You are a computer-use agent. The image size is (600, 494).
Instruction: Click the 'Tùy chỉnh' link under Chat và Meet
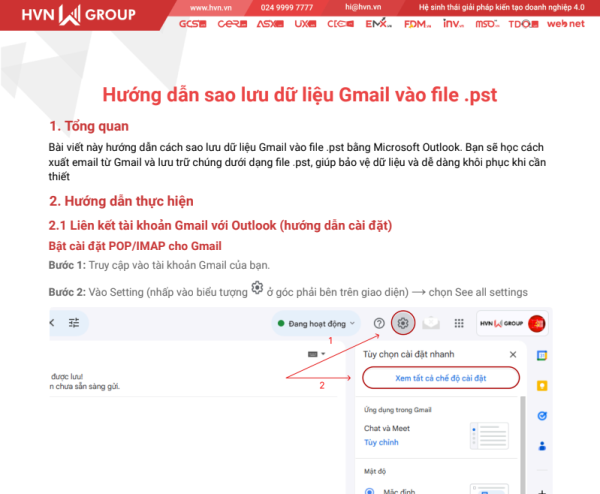[381, 442]
